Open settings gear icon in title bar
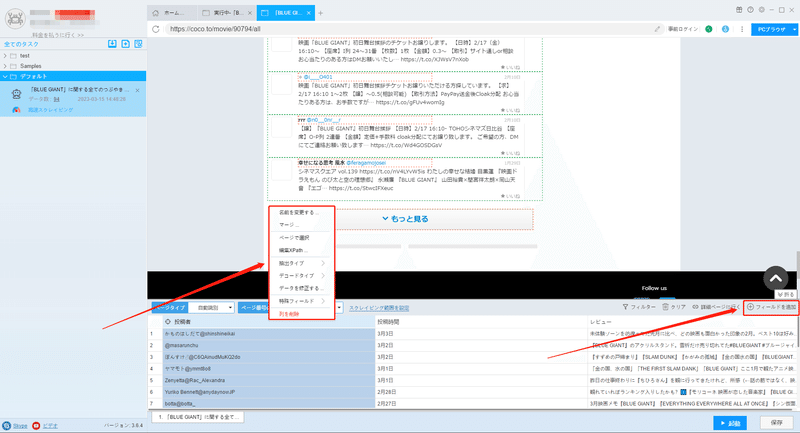Screen dimensions: 800x433 coord(762,10)
